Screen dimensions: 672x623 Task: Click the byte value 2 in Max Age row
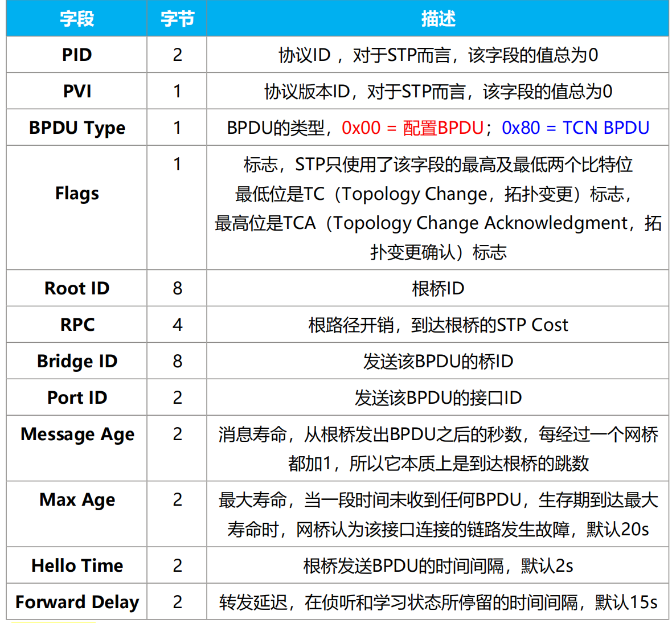(178, 499)
